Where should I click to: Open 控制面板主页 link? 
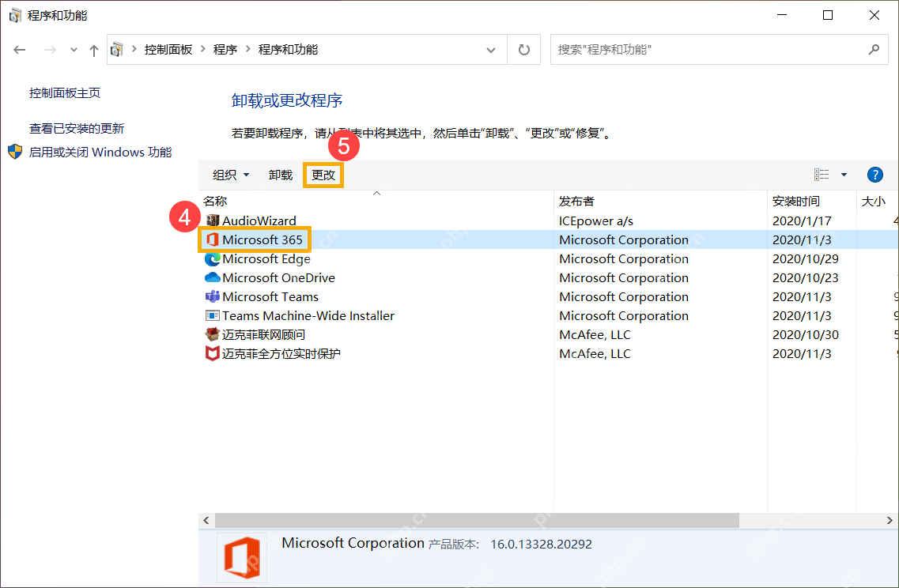(x=65, y=92)
